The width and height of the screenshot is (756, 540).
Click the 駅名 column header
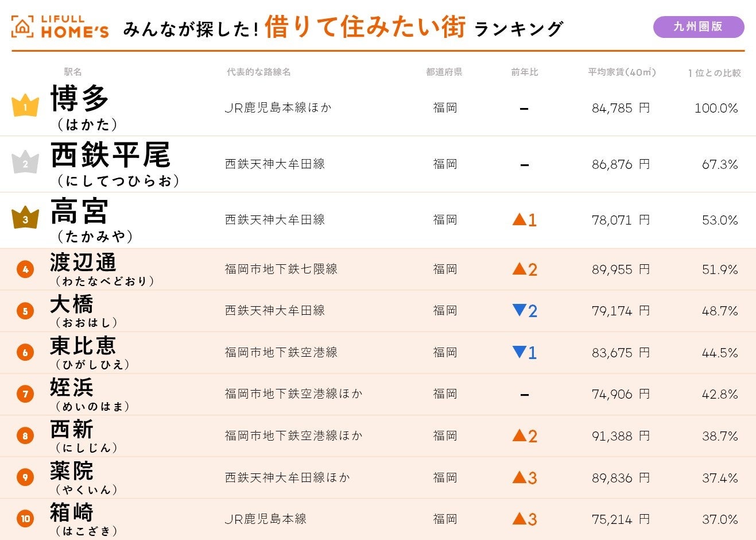(x=73, y=72)
